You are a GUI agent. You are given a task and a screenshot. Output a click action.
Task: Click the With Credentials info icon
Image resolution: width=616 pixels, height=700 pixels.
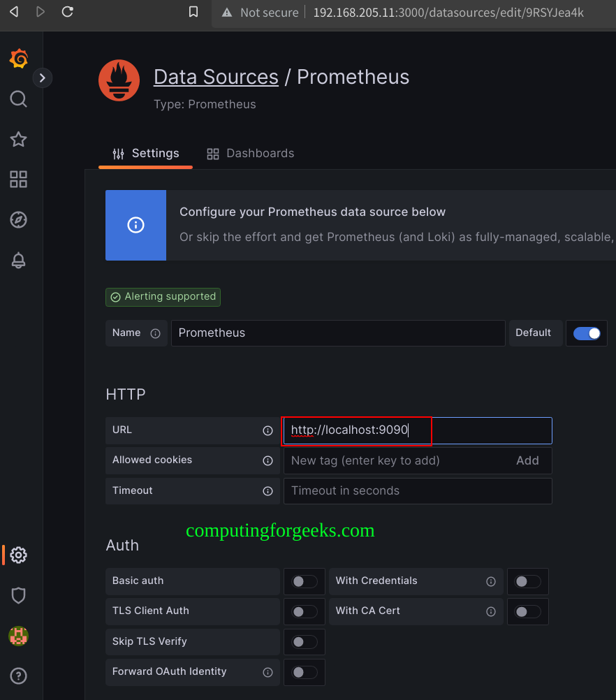coord(491,581)
